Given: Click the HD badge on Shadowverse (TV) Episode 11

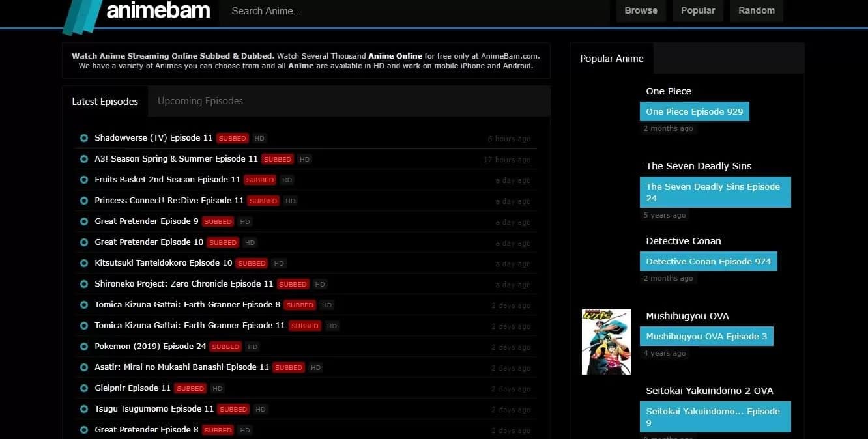Looking at the screenshot, I should point(259,138).
